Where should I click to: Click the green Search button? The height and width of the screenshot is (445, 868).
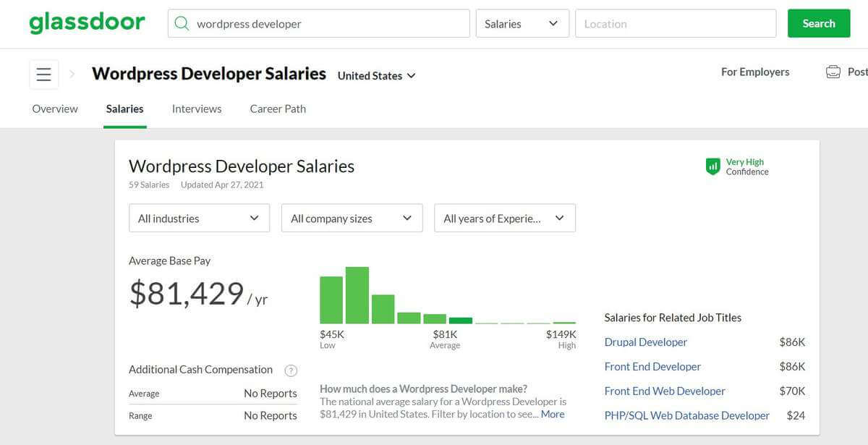[819, 23]
